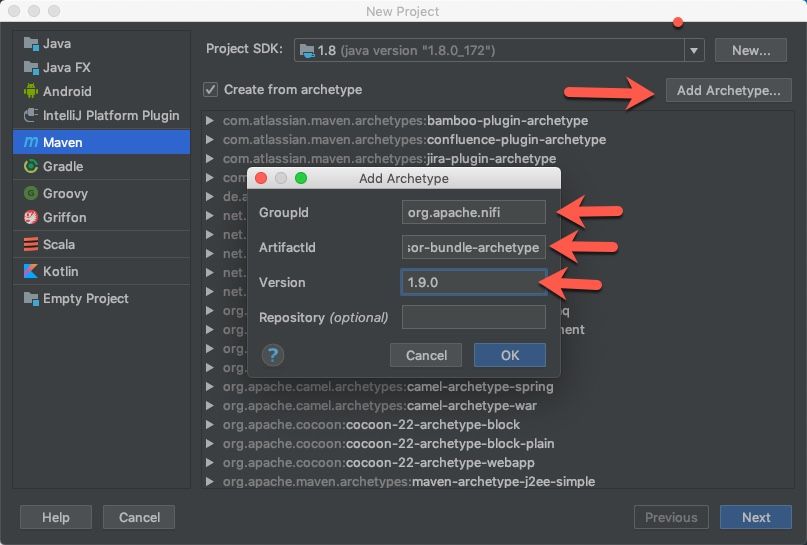
Task: Expand cocoon-22-archetype-webapp entry
Action: click(x=209, y=463)
